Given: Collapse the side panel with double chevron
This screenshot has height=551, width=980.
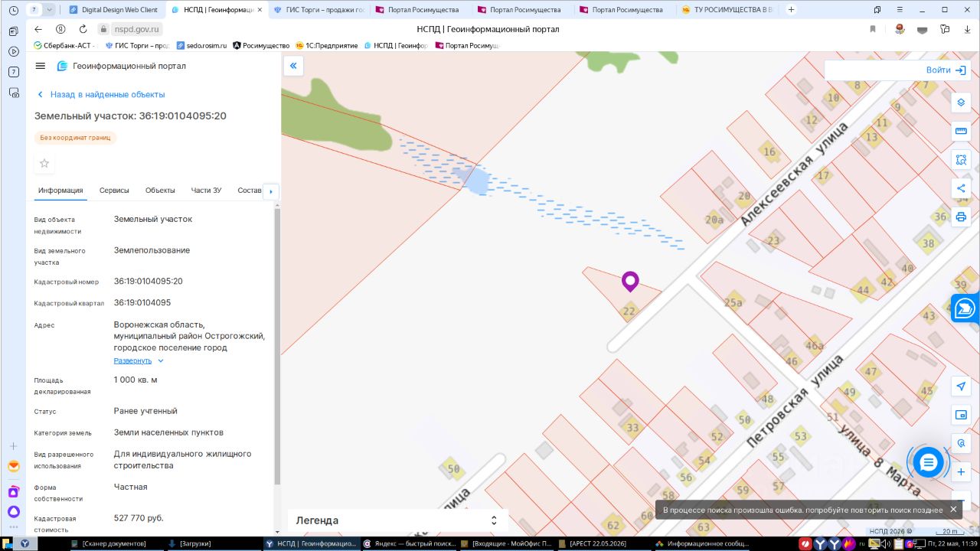Looking at the screenshot, I should coord(293,67).
